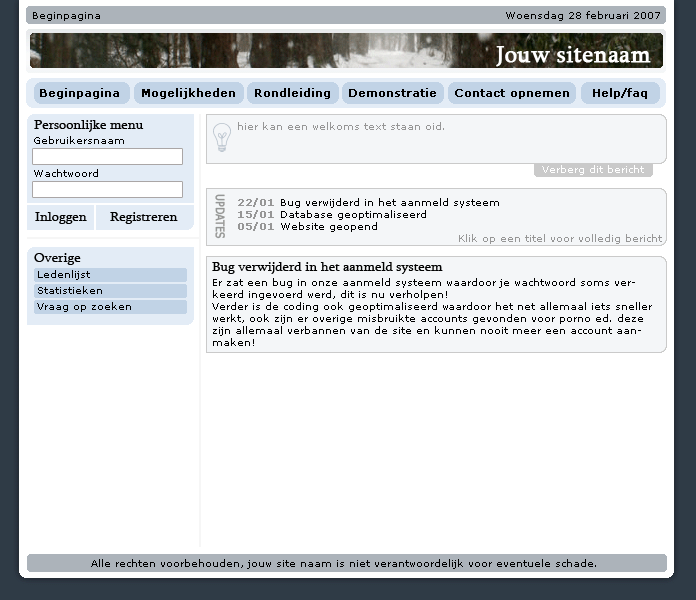The width and height of the screenshot is (696, 600).
Task: Click the Inloggen button
Action: 60,217
